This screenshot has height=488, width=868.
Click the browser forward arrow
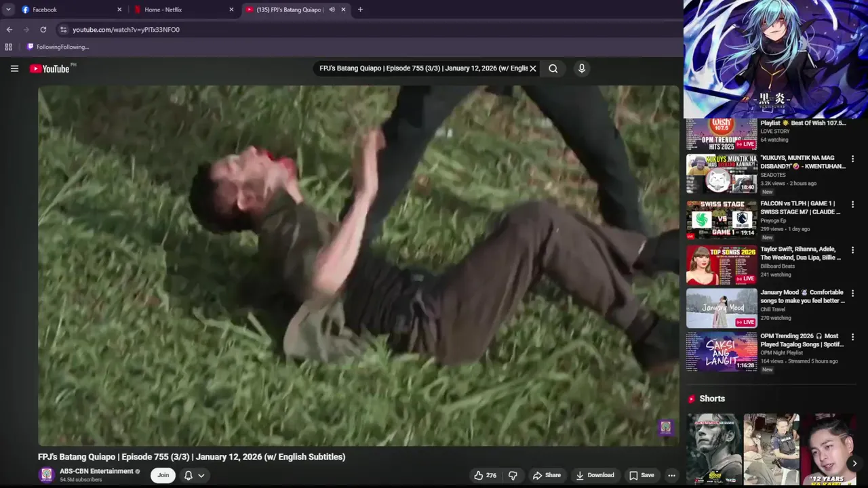26,30
